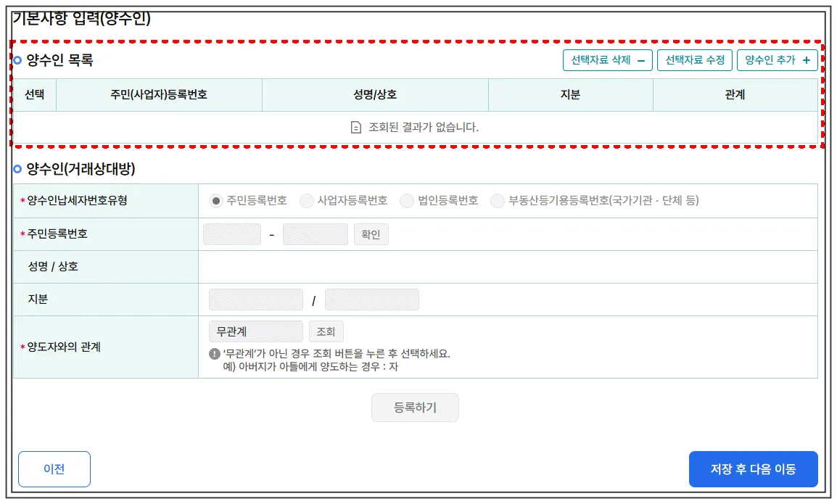Click the 양수인 추가 + button
Screen dimensions: 837x504
tap(777, 60)
